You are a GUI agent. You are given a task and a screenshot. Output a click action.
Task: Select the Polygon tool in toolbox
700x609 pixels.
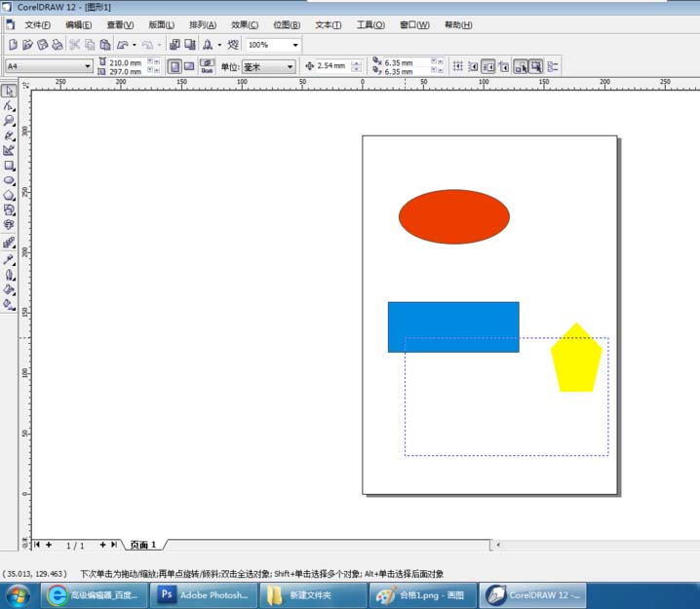pyautogui.click(x=9, y=195)
